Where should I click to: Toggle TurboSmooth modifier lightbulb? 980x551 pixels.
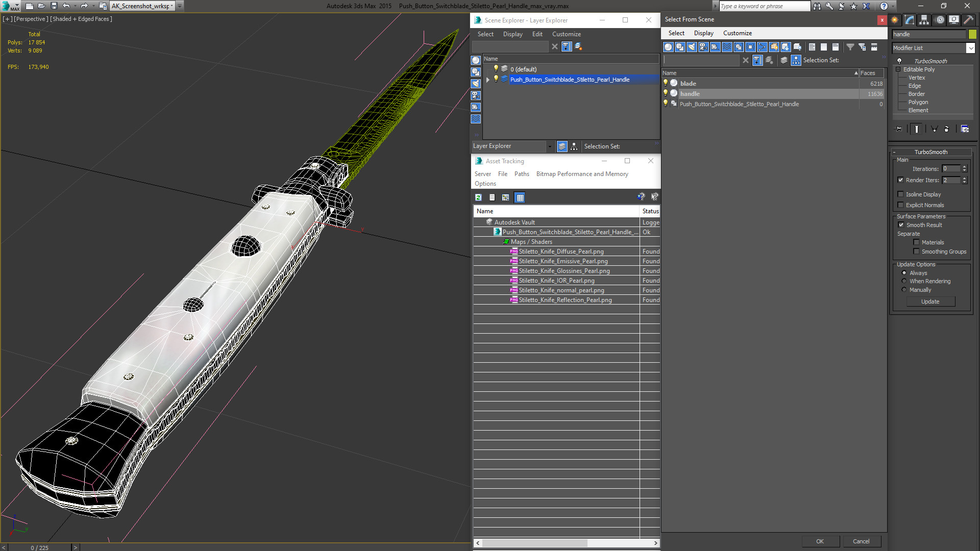click(x=899, y=61)
